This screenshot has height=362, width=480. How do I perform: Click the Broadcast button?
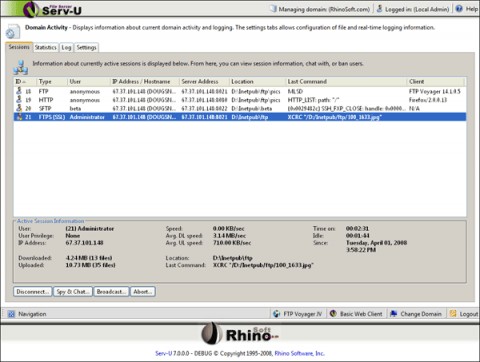pos(111,292)
